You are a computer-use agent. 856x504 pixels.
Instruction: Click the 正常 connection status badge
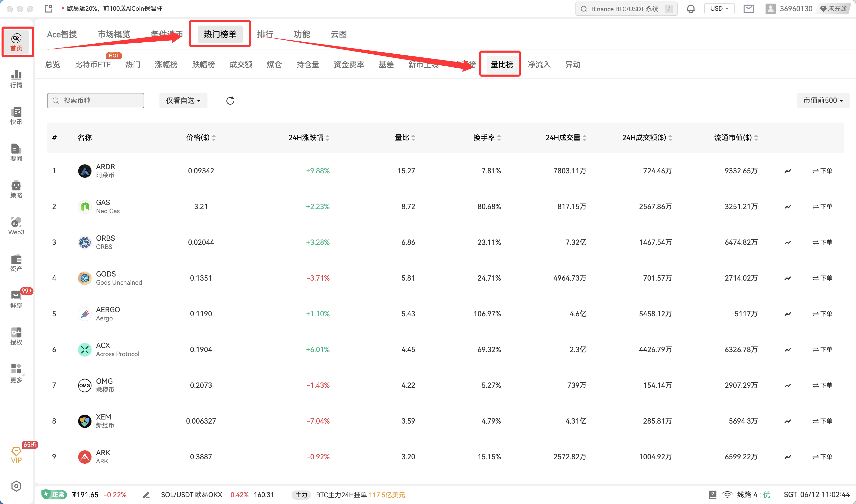pyautogui.click(x=54, y=495)
